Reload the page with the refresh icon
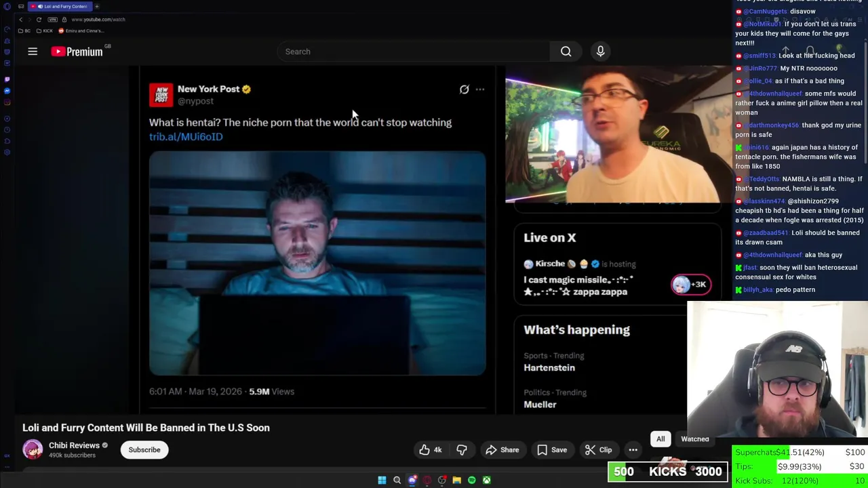 click(x=39, y=20)
